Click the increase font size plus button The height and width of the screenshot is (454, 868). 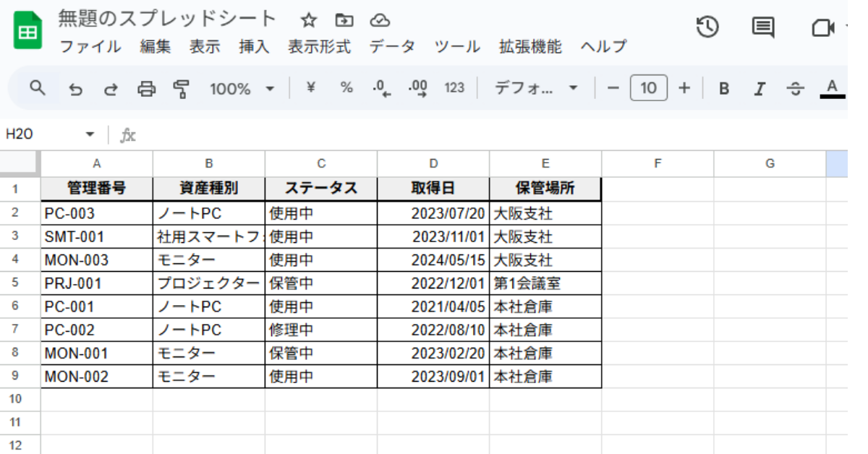(684, 88)
